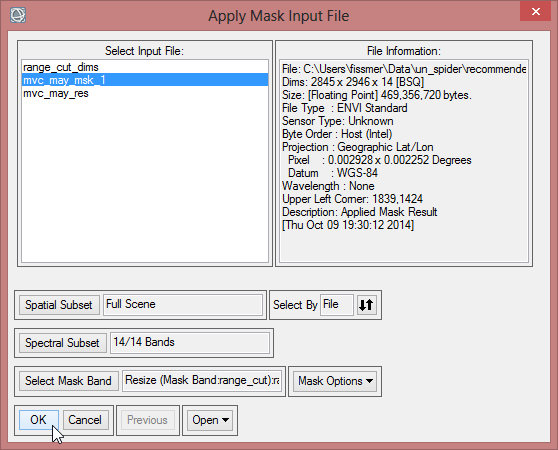Confirm with the OK button
Screen dimensions: 558x450
(38, 420)
